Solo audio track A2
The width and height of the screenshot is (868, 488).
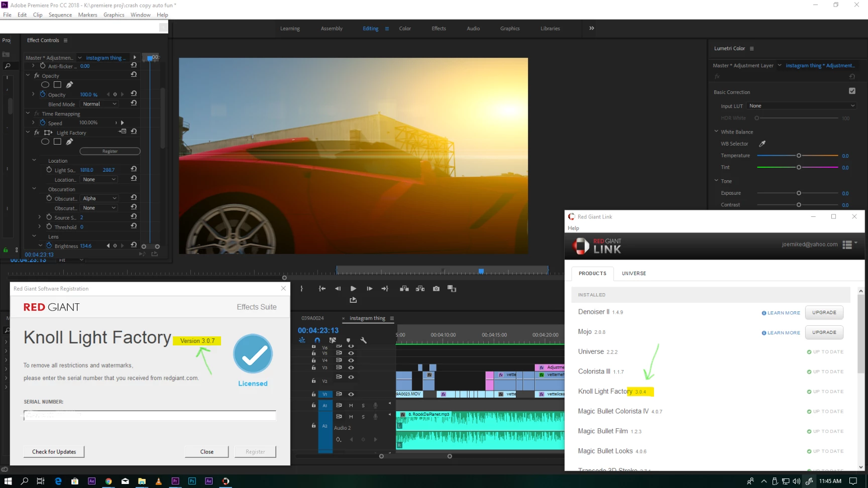click(x=363, y=417)
